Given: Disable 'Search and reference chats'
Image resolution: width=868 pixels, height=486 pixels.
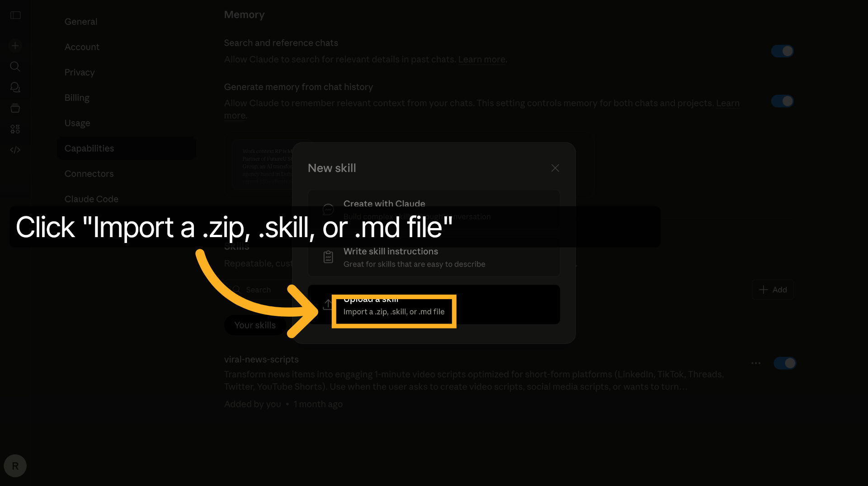Looking at the screenshot, I should coord(782,51).
